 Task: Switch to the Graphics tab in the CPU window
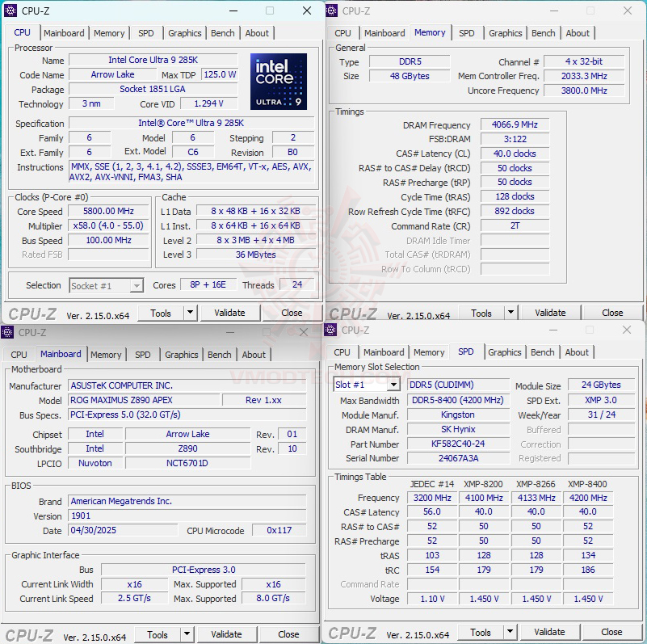coord(184,33)
